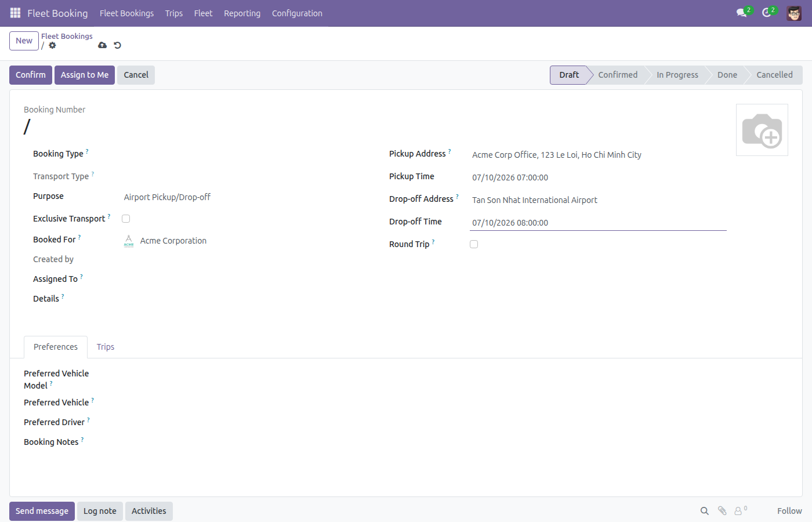Click the Confirm button

pos(31,75)
